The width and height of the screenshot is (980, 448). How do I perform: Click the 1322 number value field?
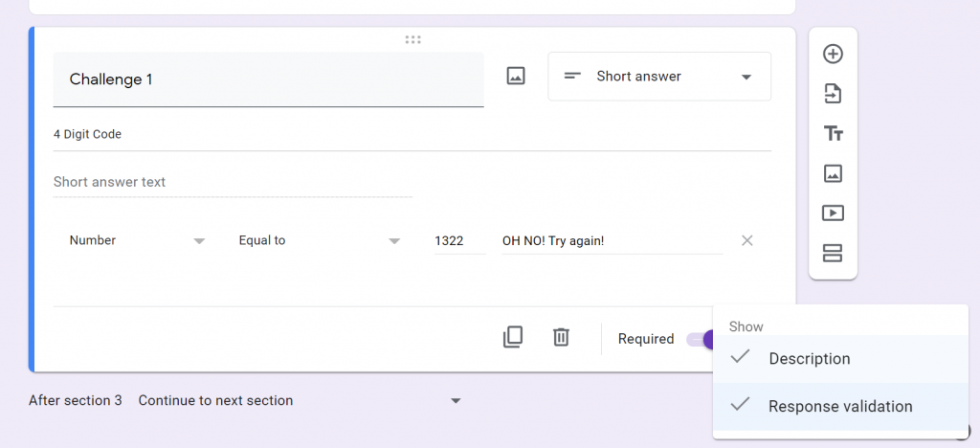tap(460, 240)
